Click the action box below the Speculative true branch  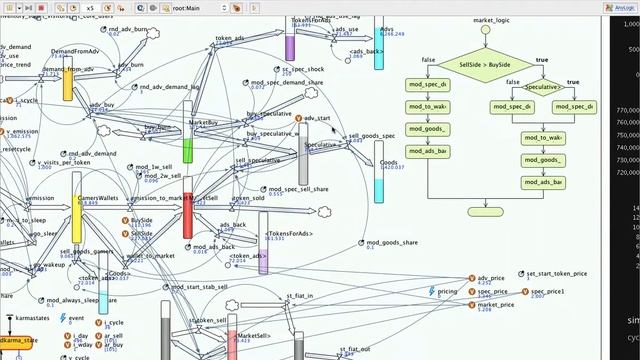(x=574, y=107)
